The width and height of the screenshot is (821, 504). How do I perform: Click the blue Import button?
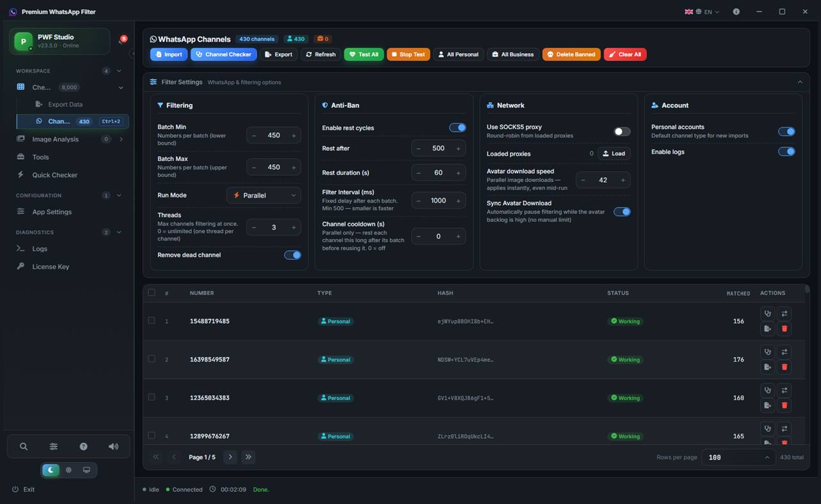click(169, 55)
